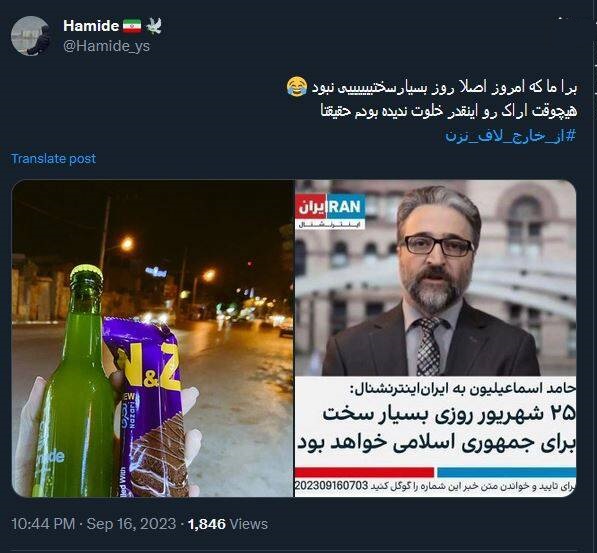Click the 10:44 PM timestamp
The height and width of the screenshot is (553, 597).
point(43,524)
